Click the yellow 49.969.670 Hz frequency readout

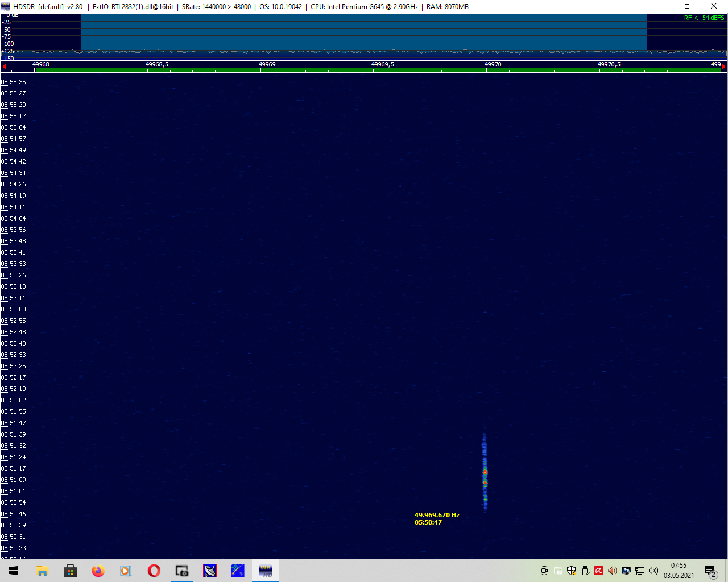coord(437,515)
